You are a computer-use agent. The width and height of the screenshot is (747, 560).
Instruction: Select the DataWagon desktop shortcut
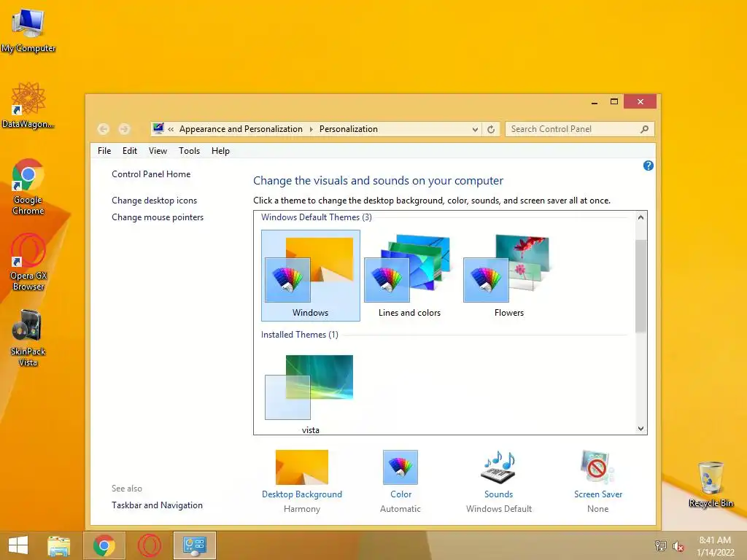[28, 106]
